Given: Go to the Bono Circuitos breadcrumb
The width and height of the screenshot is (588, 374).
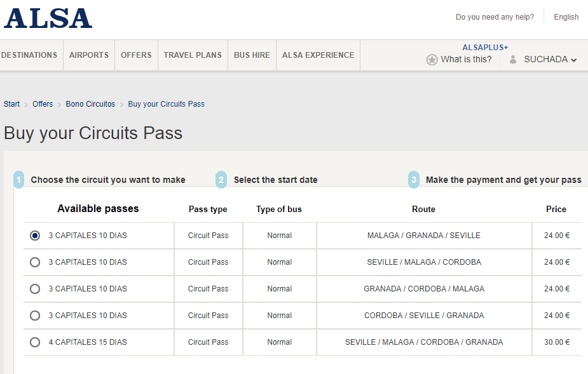Looking at the screenshot, I should pos(90,104).
